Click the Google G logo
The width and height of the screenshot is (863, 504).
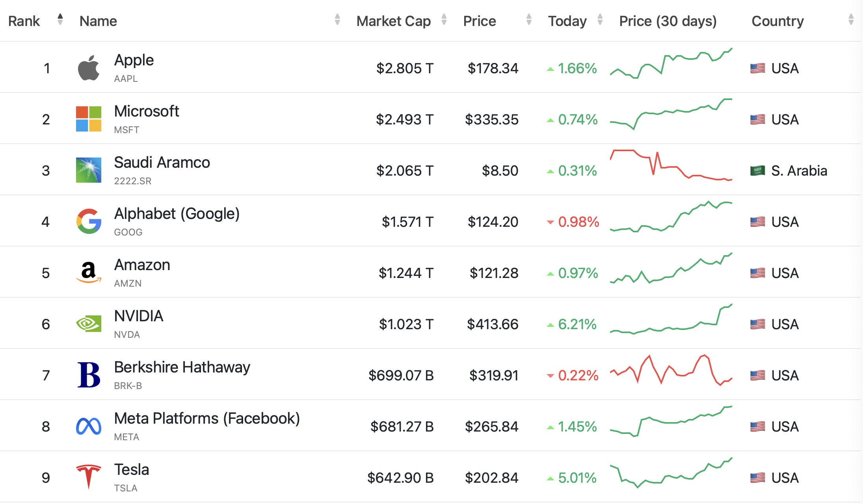[89, 221]
